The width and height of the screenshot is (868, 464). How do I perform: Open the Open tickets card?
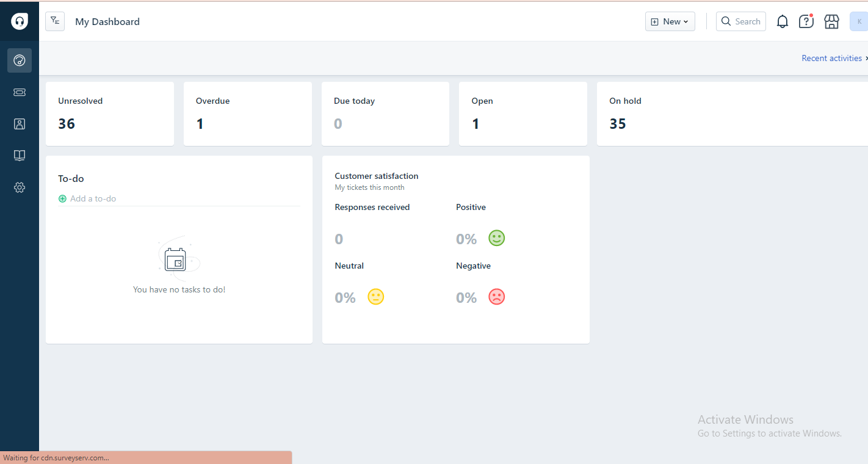523,114
